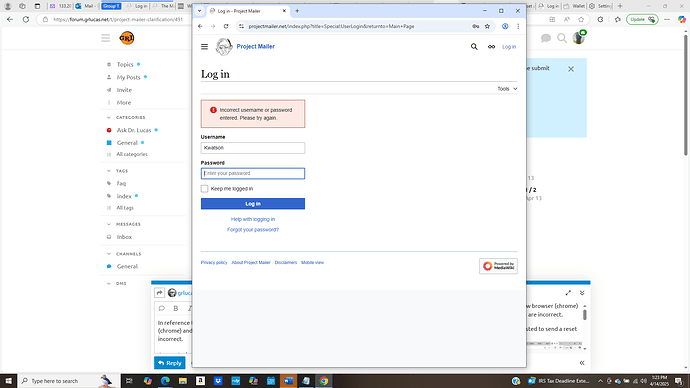The image size is (690, 388).
Task: Open Chrome tab search dropdown arrow
Action: tap(199, 11)
